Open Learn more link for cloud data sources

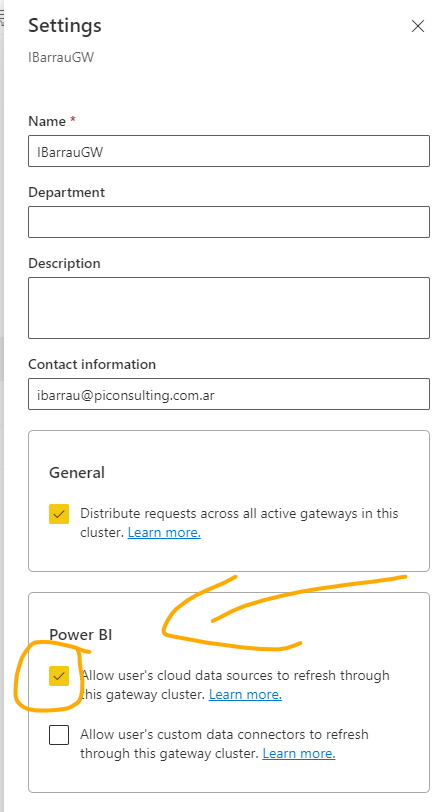click(246, 694)
